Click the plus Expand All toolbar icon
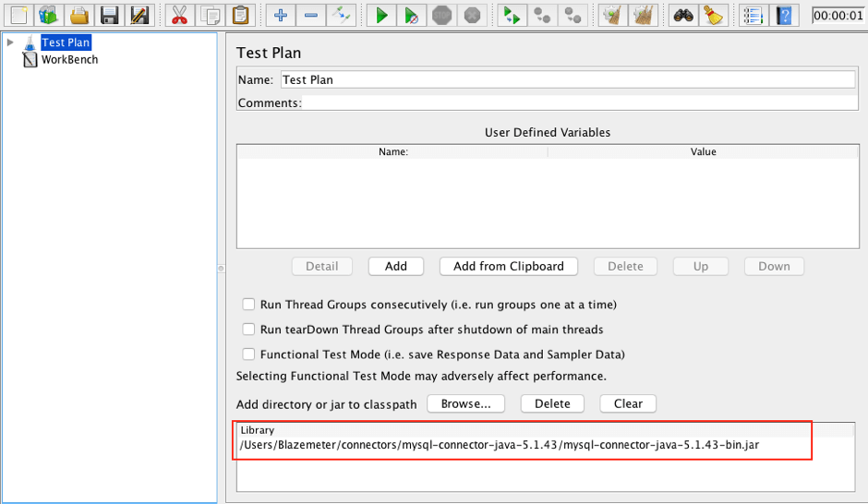The image size is (868, 504). coord(281,15)
